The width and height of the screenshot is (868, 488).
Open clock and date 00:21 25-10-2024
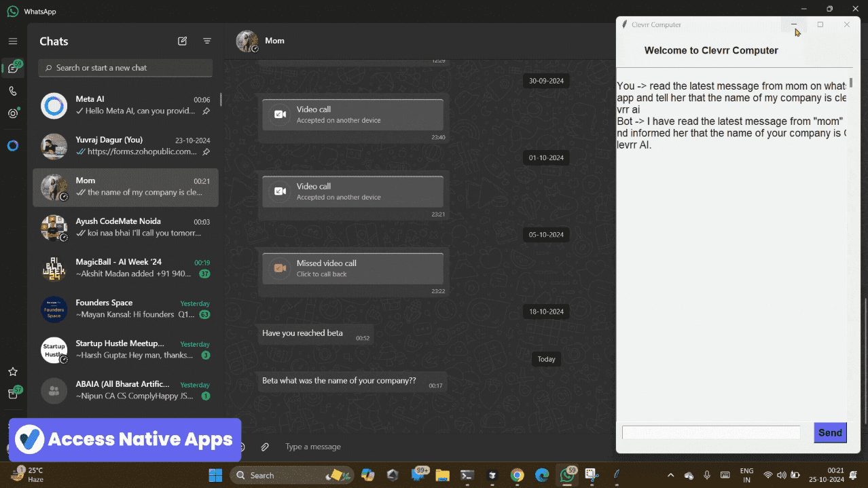coord(826,475)
